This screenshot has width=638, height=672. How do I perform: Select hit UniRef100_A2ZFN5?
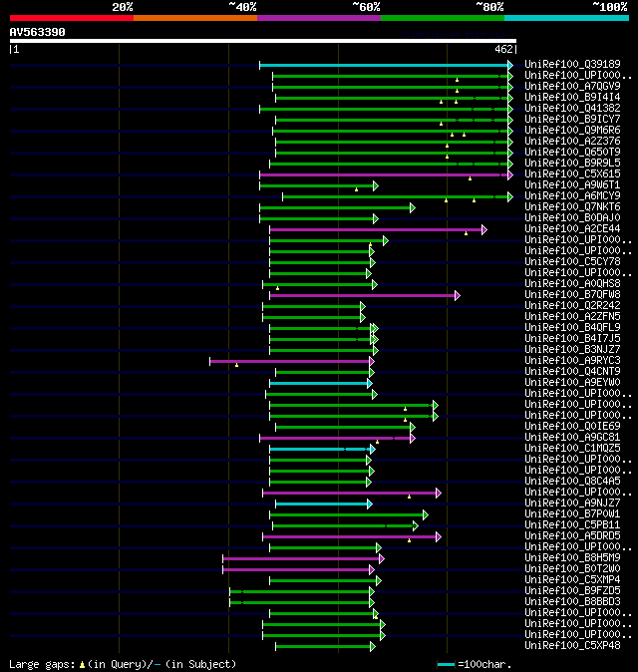tap(572, 316)
